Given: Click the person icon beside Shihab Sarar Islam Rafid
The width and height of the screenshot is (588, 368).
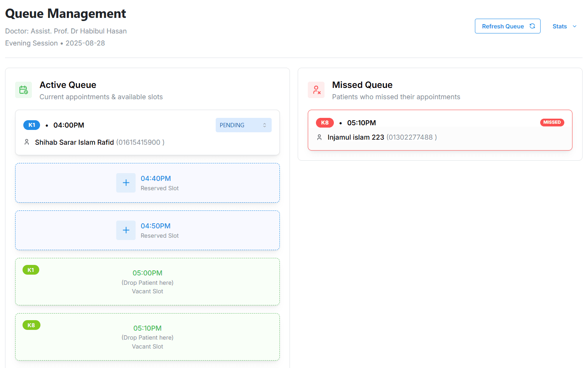Looking at the screenshot, I should point(26,142).
